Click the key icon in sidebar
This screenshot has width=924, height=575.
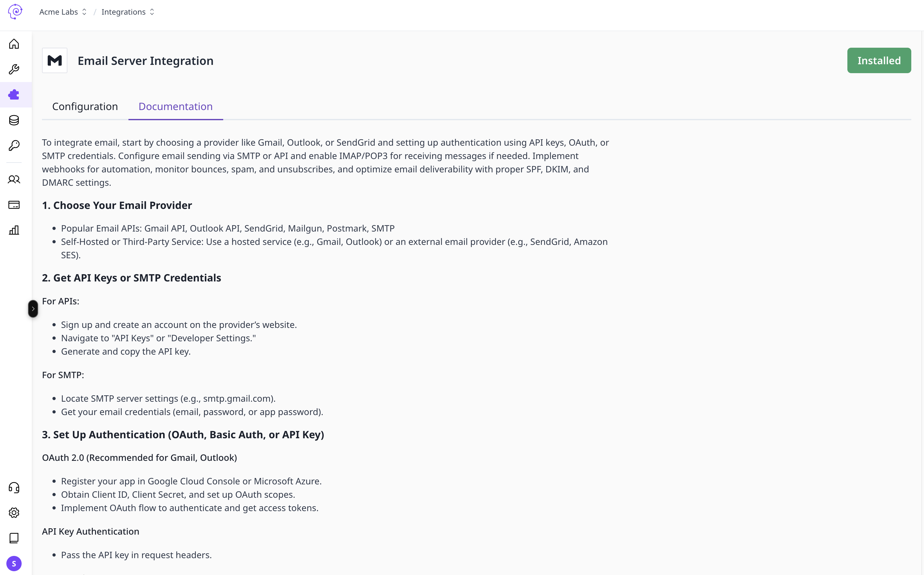(14, 145)
